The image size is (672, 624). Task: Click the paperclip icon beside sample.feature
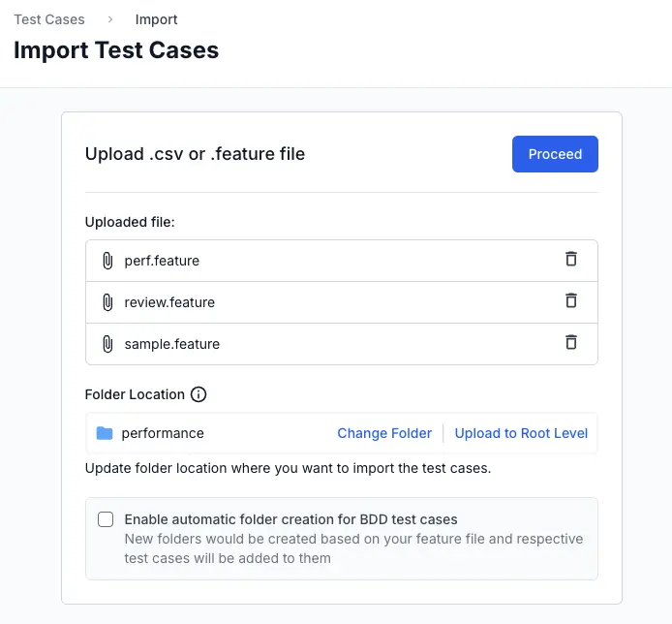[107, 344]
